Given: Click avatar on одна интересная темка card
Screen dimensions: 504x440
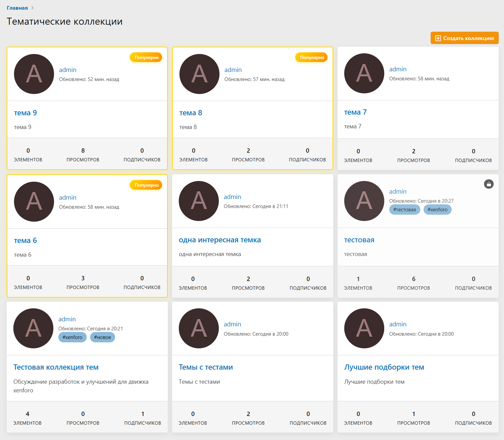Looking at the screenshot, I should 199,201.
